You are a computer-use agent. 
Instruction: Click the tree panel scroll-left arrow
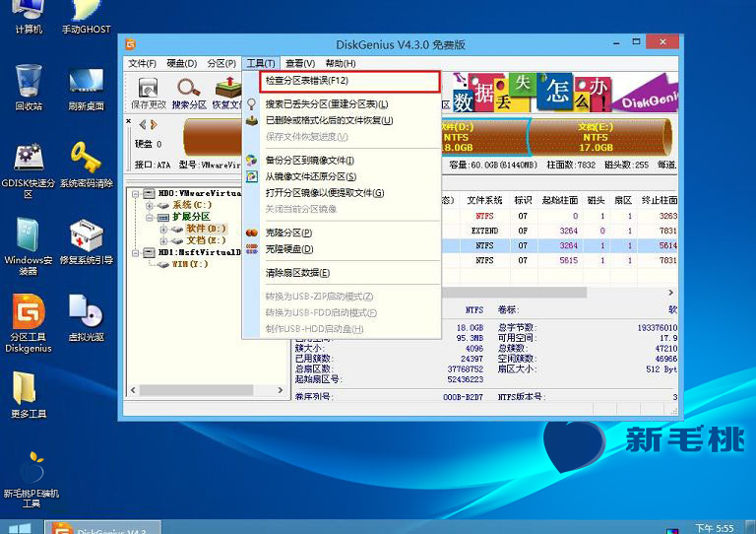pos(133,390)
